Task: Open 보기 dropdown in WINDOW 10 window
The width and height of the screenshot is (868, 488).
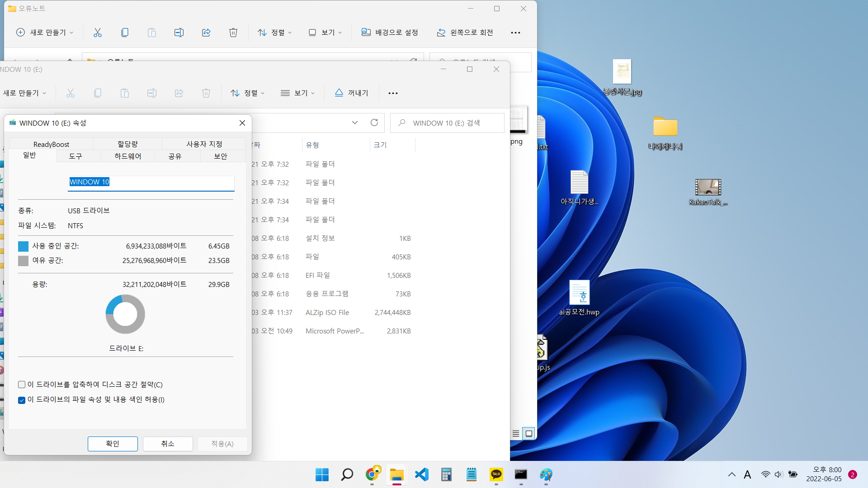Action: (x=298, y=93)
